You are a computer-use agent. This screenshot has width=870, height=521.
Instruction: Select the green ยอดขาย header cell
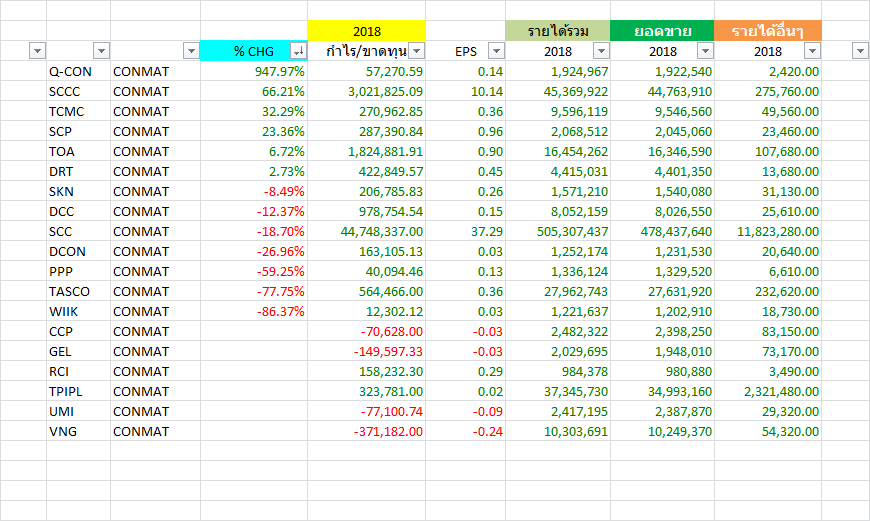(661, 31)
